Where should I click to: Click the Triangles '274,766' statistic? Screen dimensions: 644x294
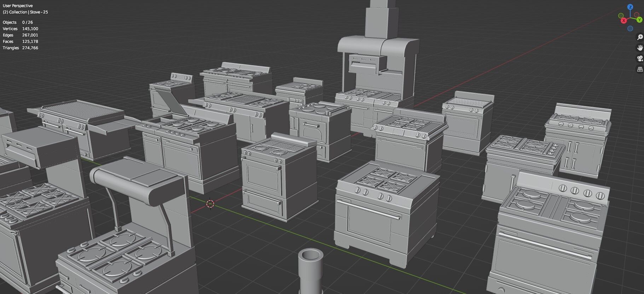point(30,48)
